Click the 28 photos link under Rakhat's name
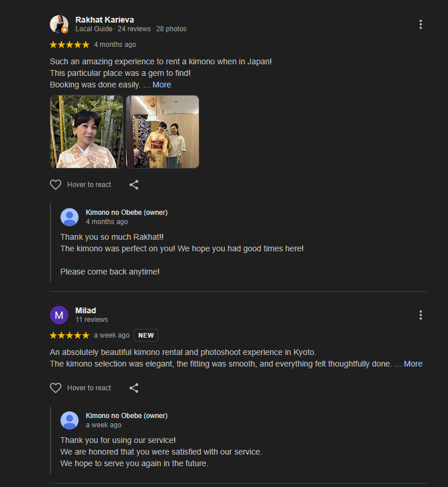Image resolution: width=448 pixels, height=487 pixels. (172, 28)
